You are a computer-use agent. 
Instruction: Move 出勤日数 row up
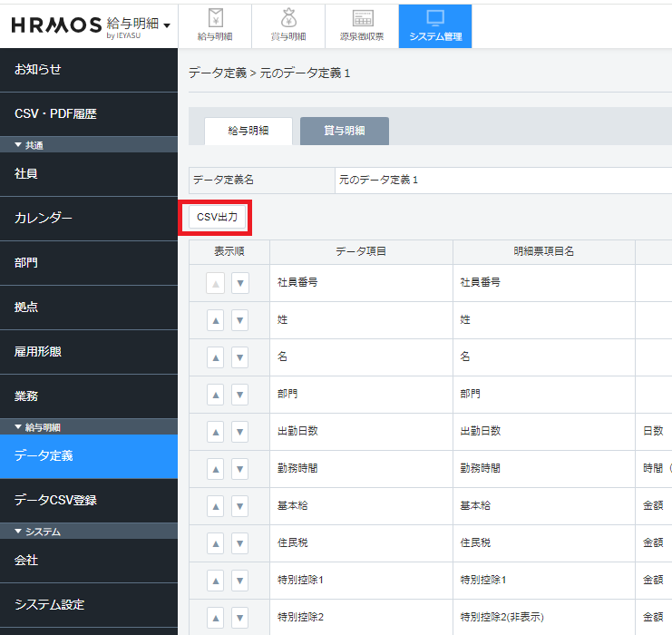pyautogui.click(x=216, y=432)
